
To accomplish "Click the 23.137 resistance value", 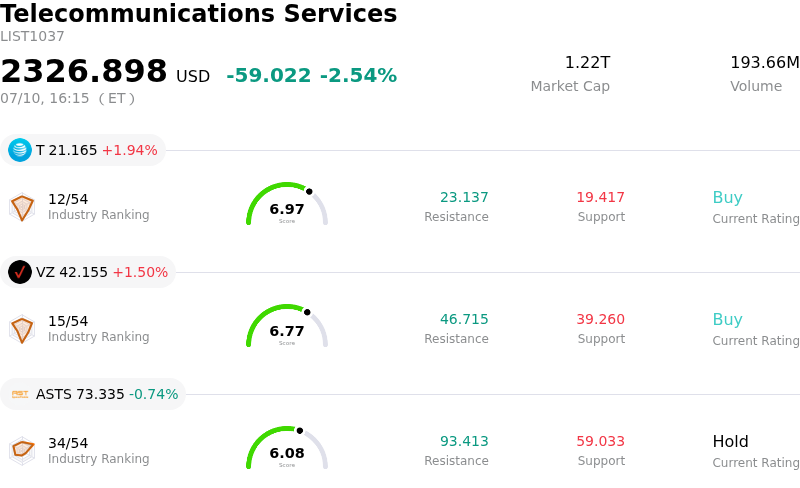I will coord(464,197).
